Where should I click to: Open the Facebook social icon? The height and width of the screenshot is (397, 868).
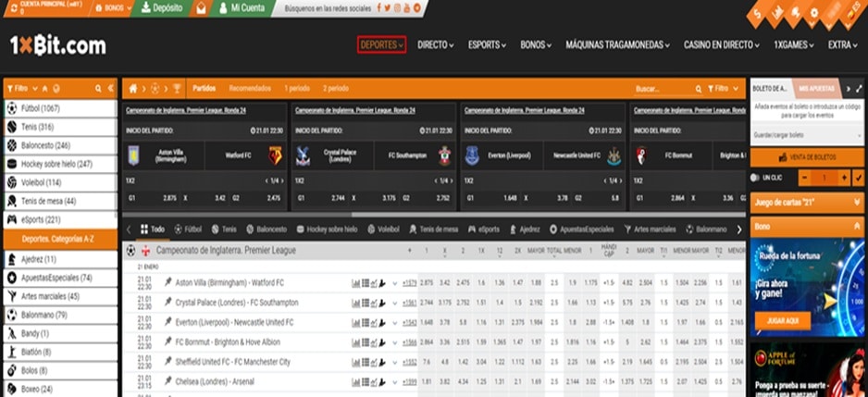point(379,7)
